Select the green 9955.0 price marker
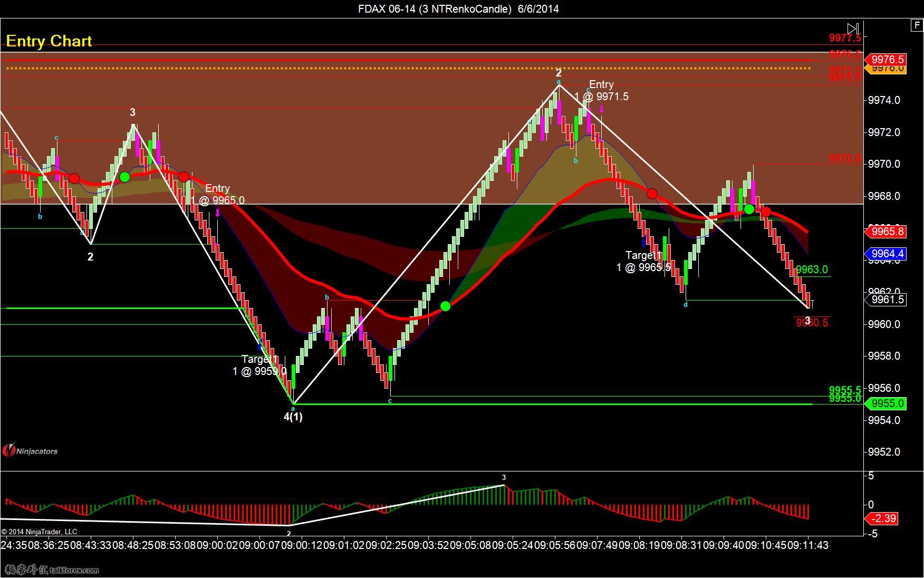Screen dimensions: 924x578 [x=886, y=403]
